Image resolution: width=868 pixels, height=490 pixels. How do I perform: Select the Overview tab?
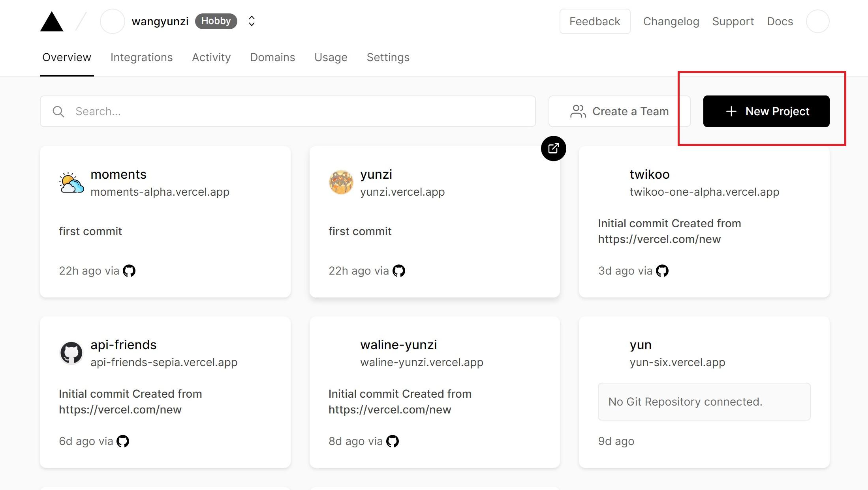coord(67,57)
